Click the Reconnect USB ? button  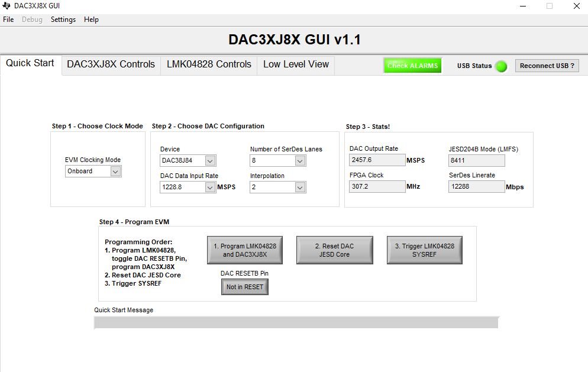[547, 66]
